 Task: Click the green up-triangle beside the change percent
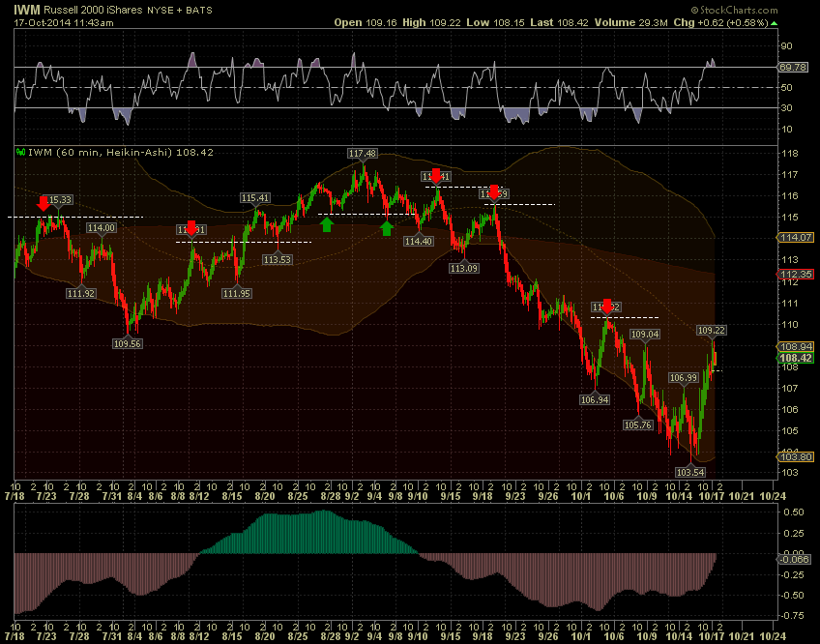click(774, 23)
